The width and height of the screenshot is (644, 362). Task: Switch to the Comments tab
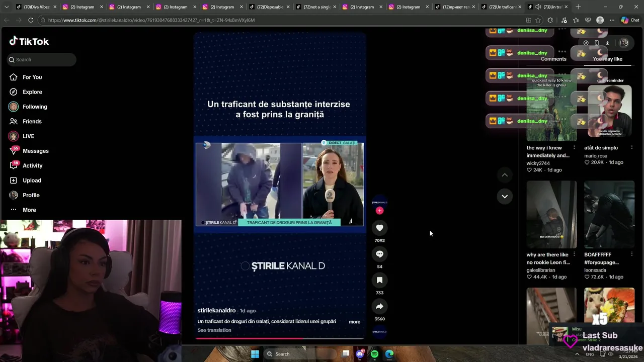[x=553, y=59]
